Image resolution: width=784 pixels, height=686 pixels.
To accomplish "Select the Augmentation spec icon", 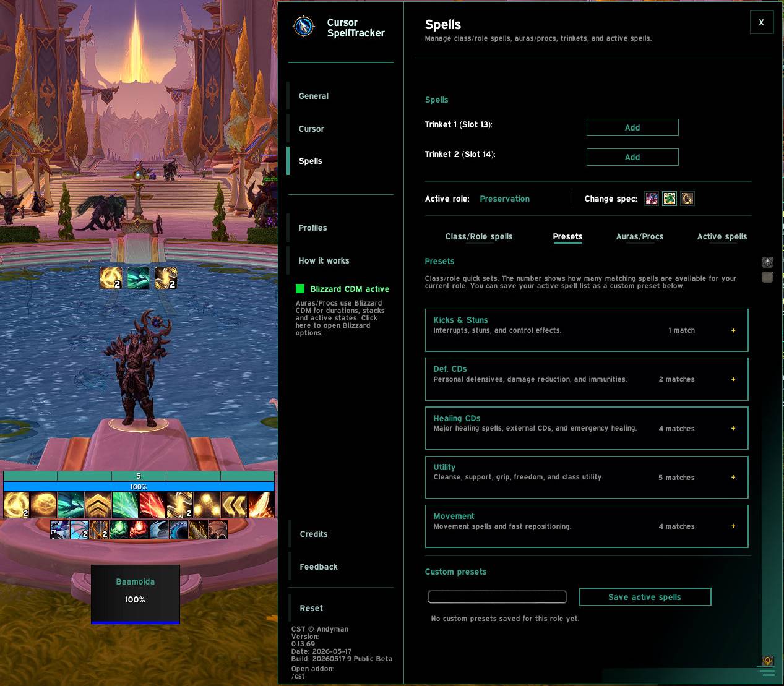I will tap(687, 199).
